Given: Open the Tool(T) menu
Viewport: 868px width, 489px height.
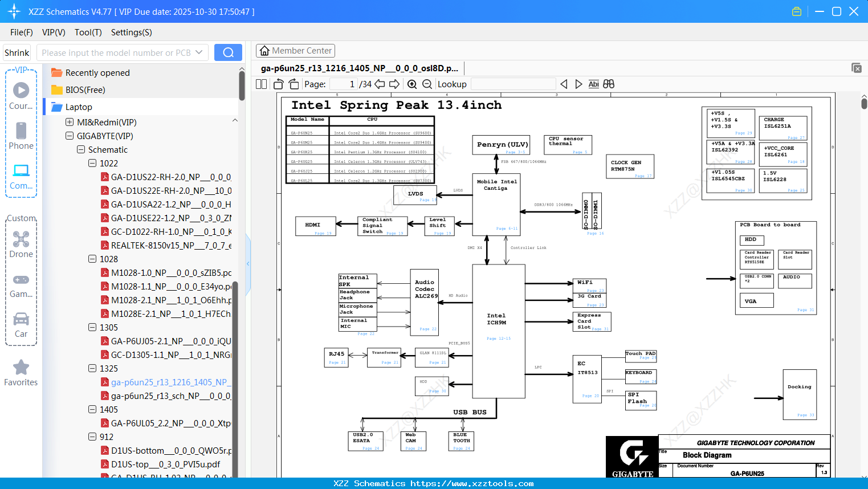Looking at the screenshot, I should click(88, 32).
